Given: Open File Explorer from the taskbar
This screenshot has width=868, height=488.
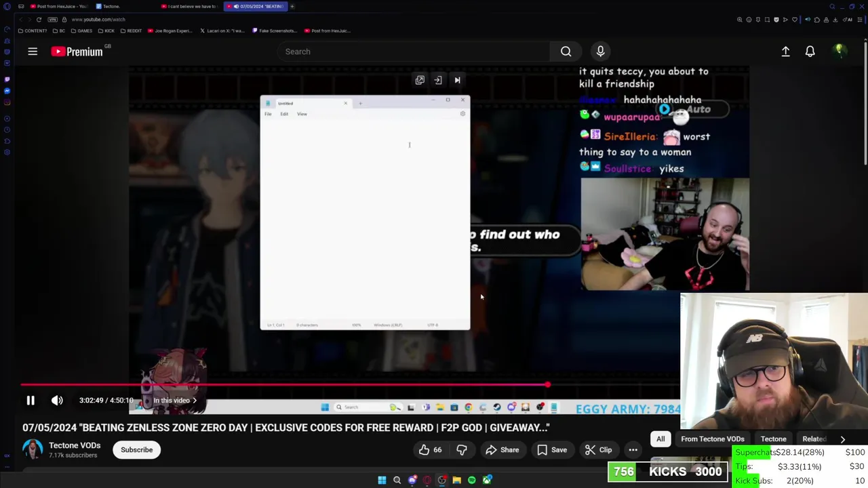Looking at the screenshot, I should click(x=456, y=480).
